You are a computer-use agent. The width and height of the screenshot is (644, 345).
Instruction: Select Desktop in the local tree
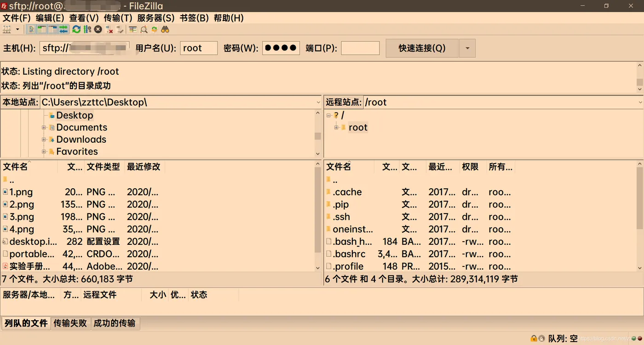click(x=75, y=115)
